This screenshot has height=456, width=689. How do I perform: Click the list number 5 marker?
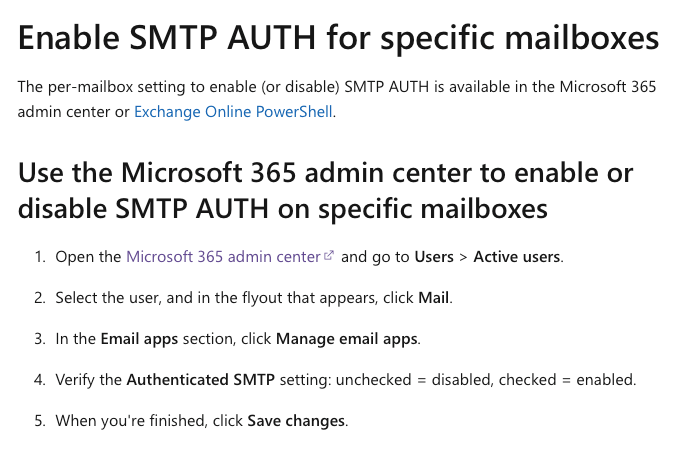click(x=40, y=421)
